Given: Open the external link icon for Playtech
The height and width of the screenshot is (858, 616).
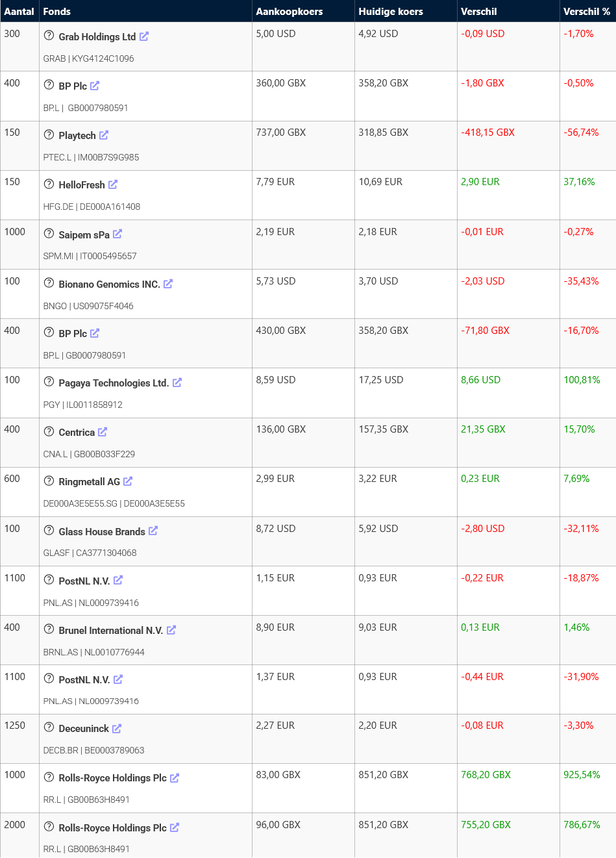Looking at the screenshot, I should pyautogui.click(x=104, y=135).
